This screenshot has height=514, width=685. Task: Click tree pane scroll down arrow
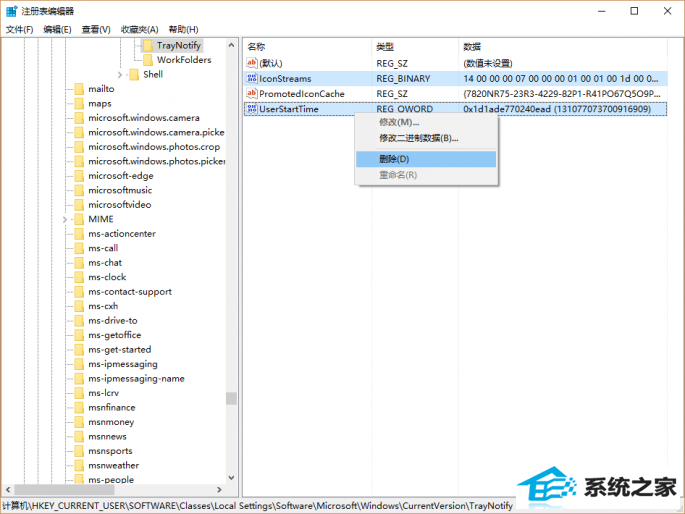click(232, 478)
